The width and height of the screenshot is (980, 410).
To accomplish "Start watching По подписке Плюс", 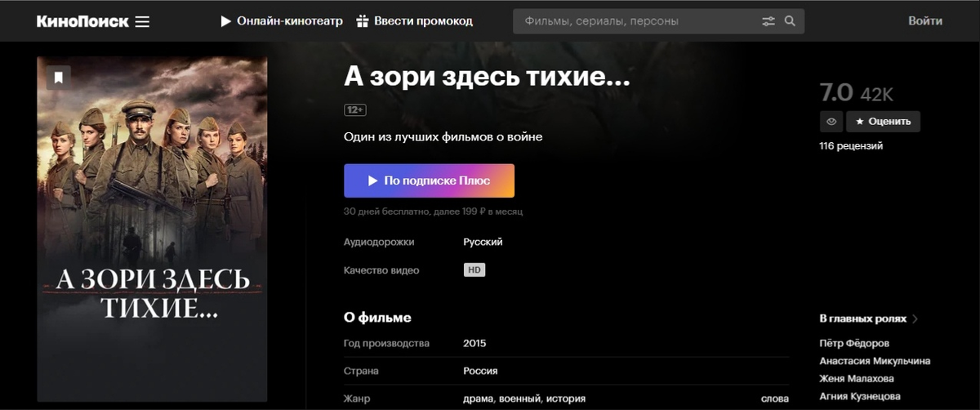I will [429, 180].
